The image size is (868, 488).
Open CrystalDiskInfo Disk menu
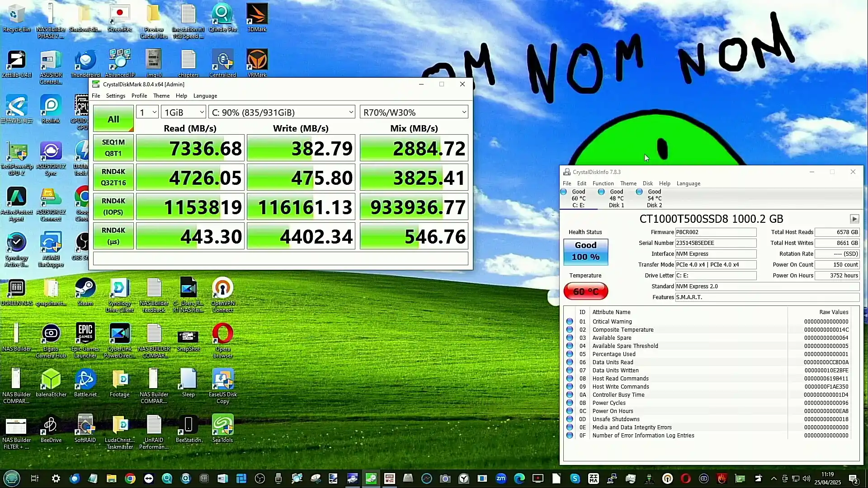(x=648, y=183)
